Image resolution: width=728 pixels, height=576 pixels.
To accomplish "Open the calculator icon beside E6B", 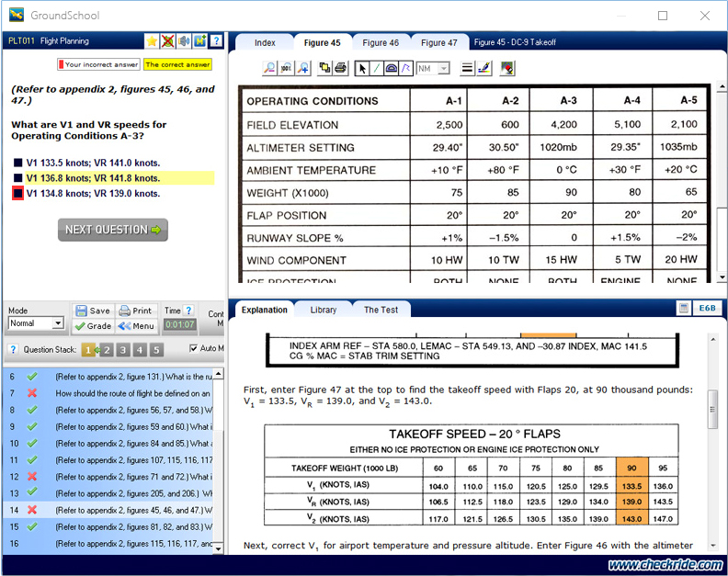I will 684,308.
